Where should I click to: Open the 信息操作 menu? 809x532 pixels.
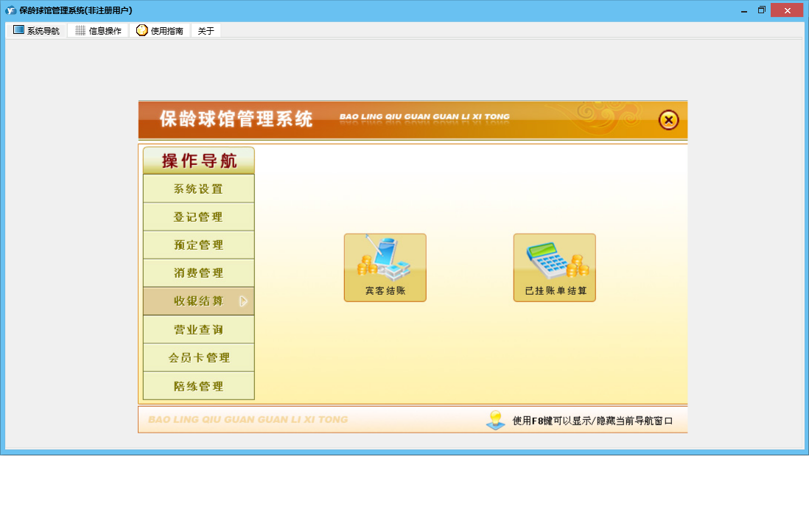(98, 30)
